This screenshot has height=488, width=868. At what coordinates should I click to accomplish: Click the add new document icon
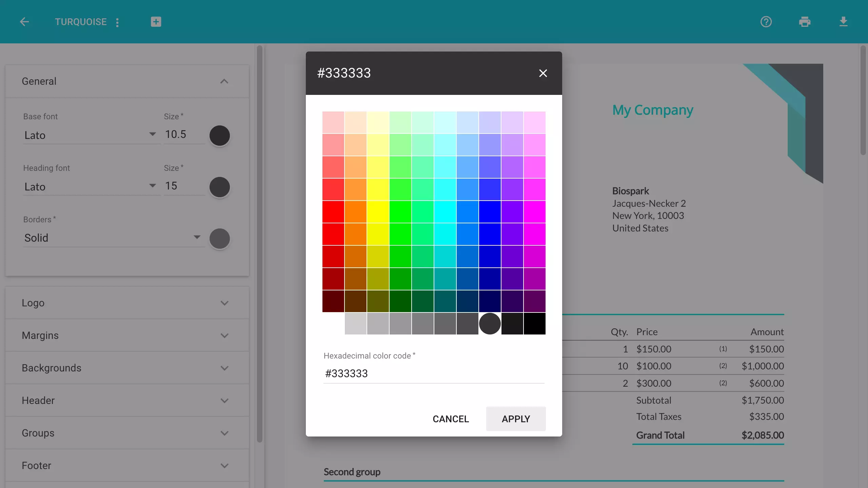[156, 21]
